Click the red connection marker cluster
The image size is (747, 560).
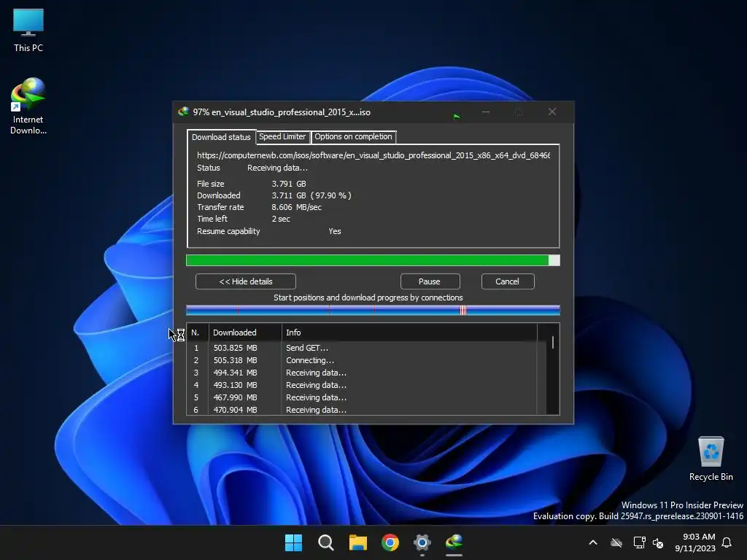[x=463, y=311]
